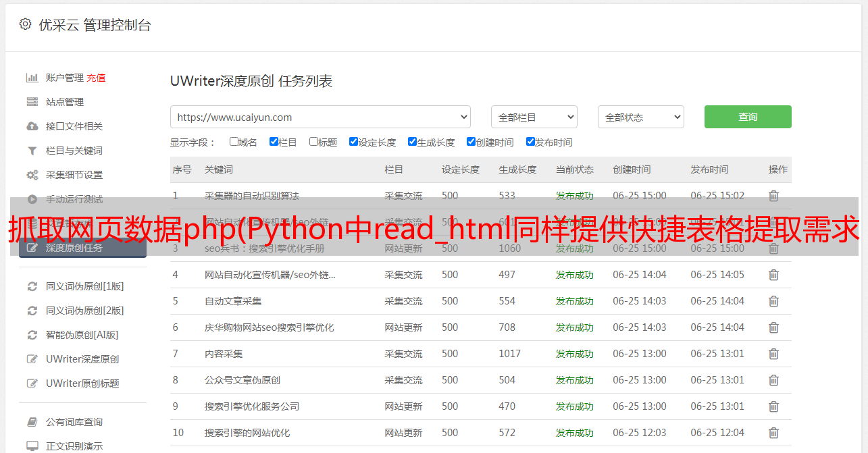Click keyword 网站自动化宣传机器/seo外链... in row 4

(270, 275)
